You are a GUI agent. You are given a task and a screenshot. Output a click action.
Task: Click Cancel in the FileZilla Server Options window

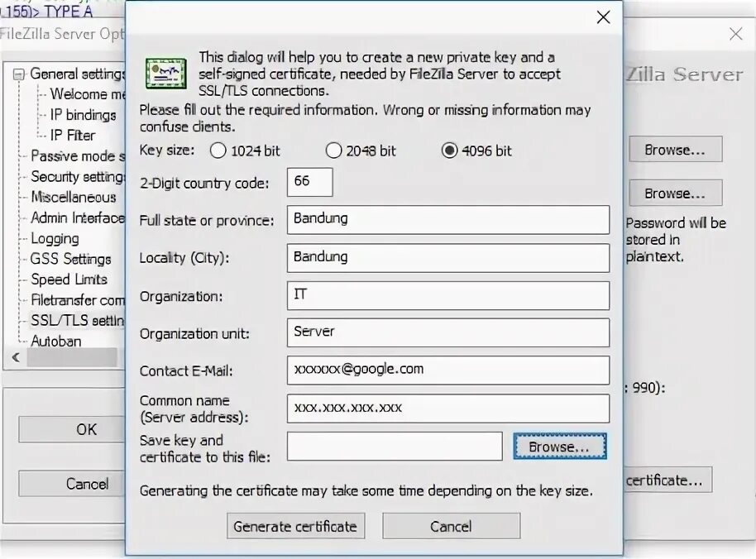[x=72, y=484]
